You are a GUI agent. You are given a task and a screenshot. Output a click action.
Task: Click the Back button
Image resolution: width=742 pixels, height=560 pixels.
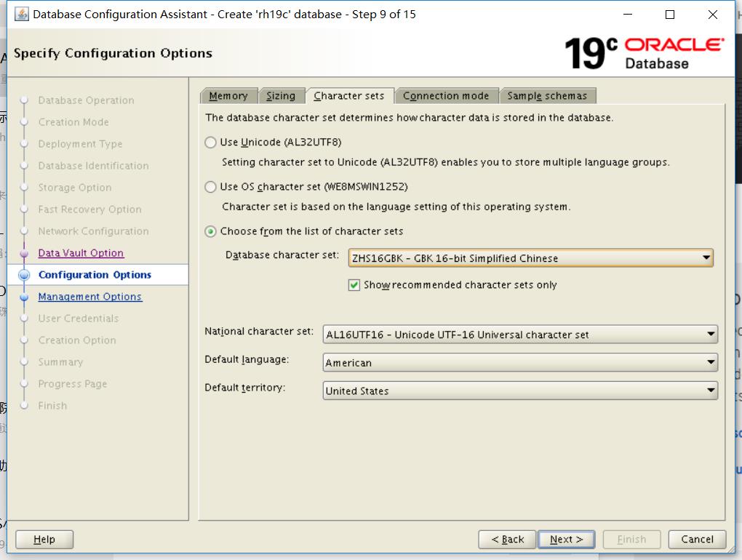click(x=507, y=539)
